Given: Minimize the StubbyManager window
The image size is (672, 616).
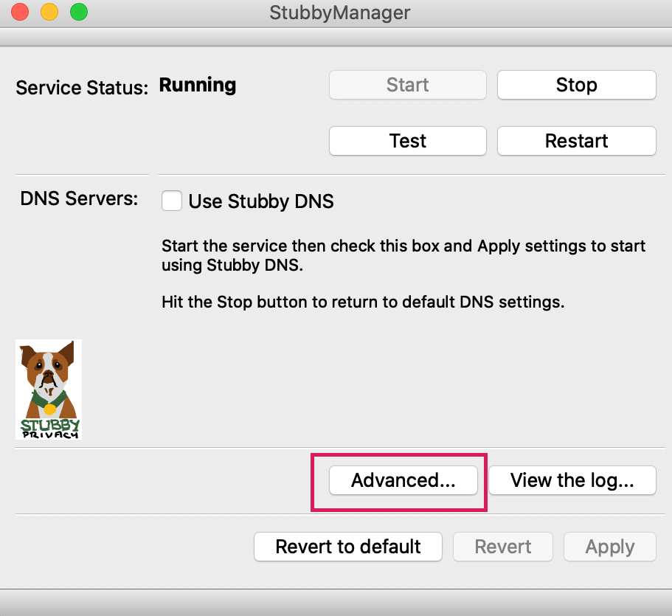Looking at the screenshot, I should pos(49,12).
